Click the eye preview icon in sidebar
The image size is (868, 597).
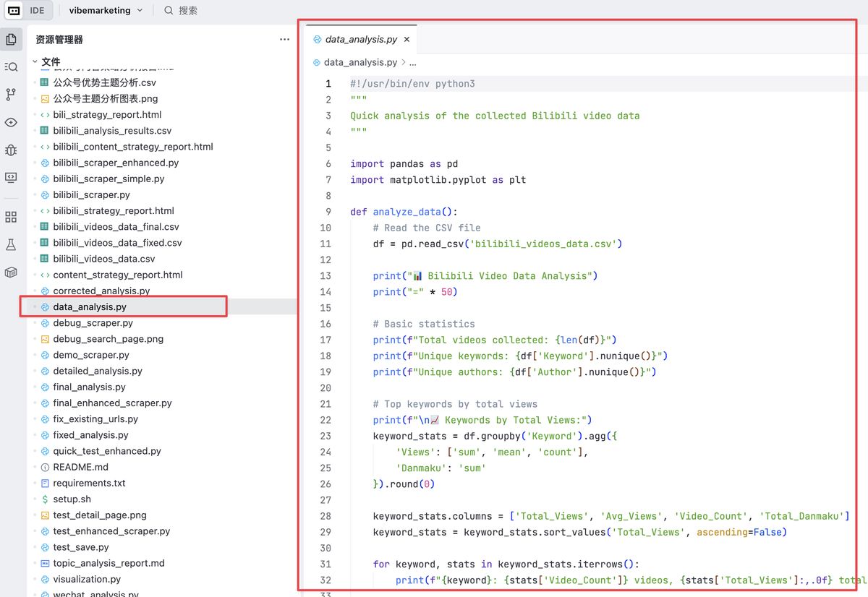[11, 122]
